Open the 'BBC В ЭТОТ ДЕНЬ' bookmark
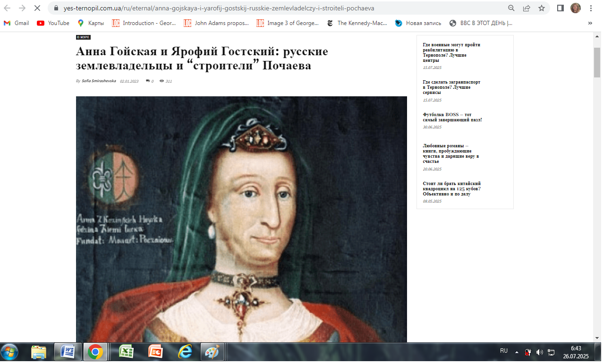 pyautogui.click(x=481, y=23)
